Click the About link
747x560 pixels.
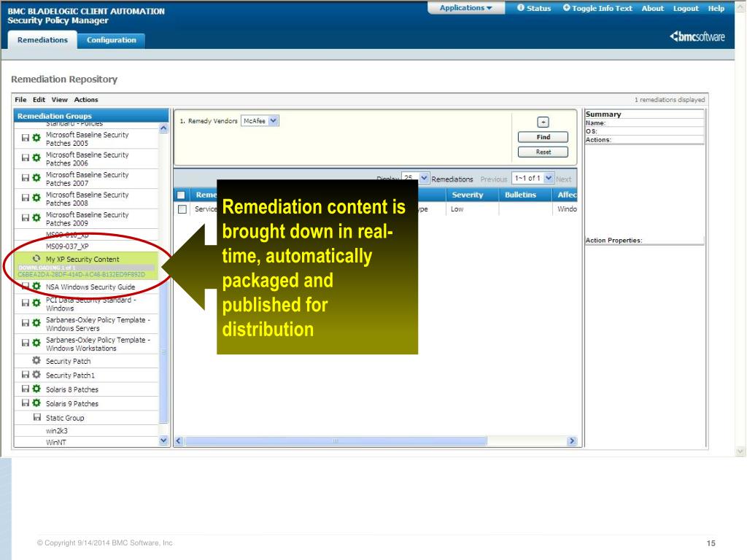[653, 8]
